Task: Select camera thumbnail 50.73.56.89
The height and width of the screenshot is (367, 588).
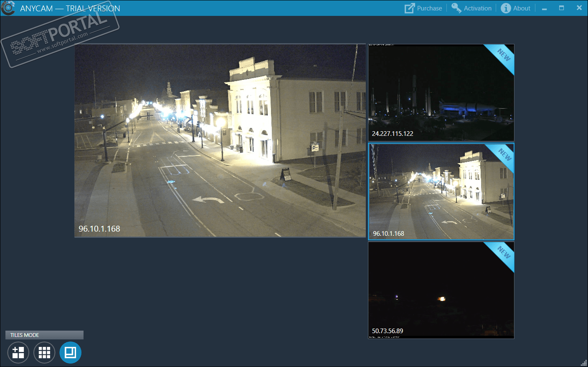Action: point(441,290)
